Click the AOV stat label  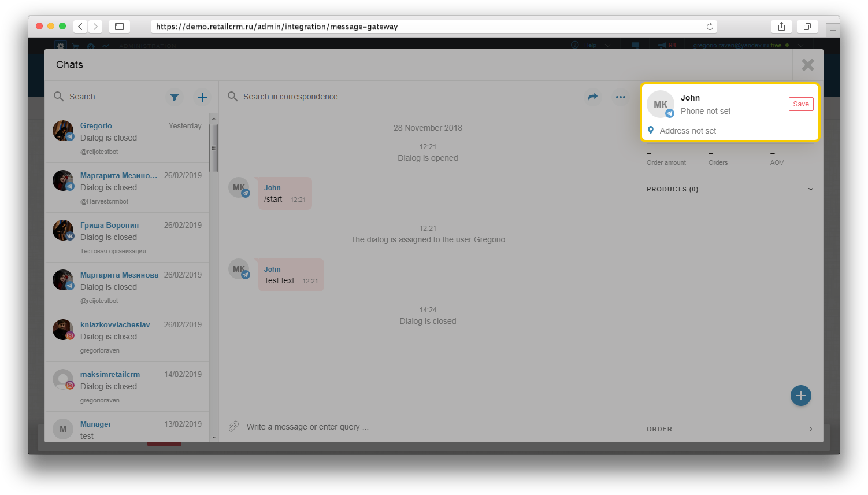[x=777, y=162]
